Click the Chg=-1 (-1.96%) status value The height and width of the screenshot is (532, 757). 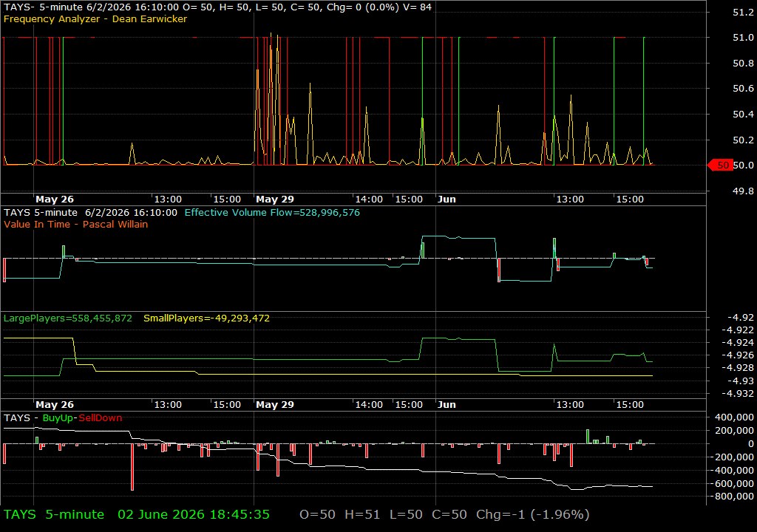pyautogui.click(x=533, y=514)
